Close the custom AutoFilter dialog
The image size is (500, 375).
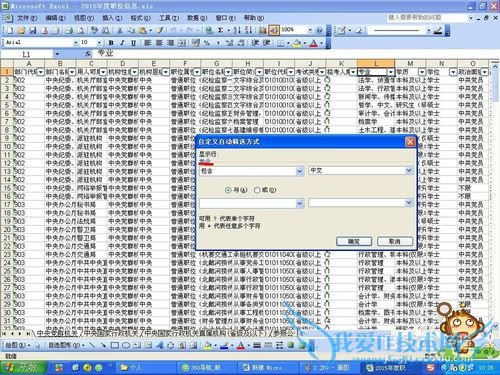pos(410,142)
